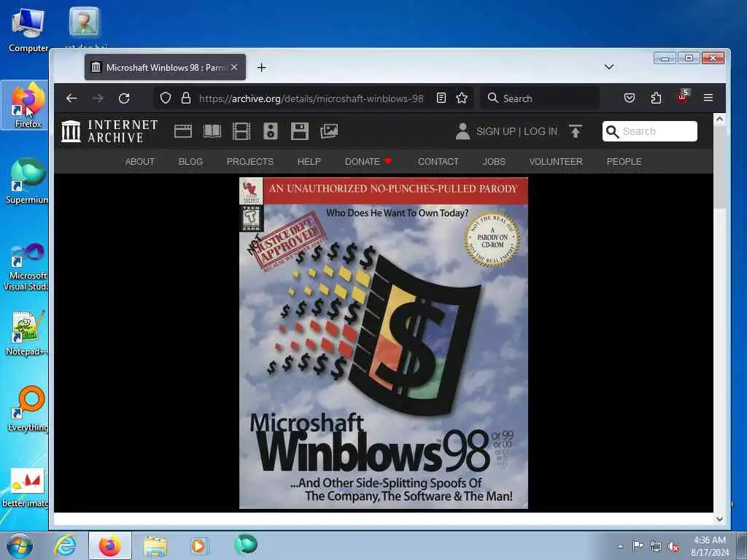
Task: Show hidden tray icons arrow
Action: 620,546
